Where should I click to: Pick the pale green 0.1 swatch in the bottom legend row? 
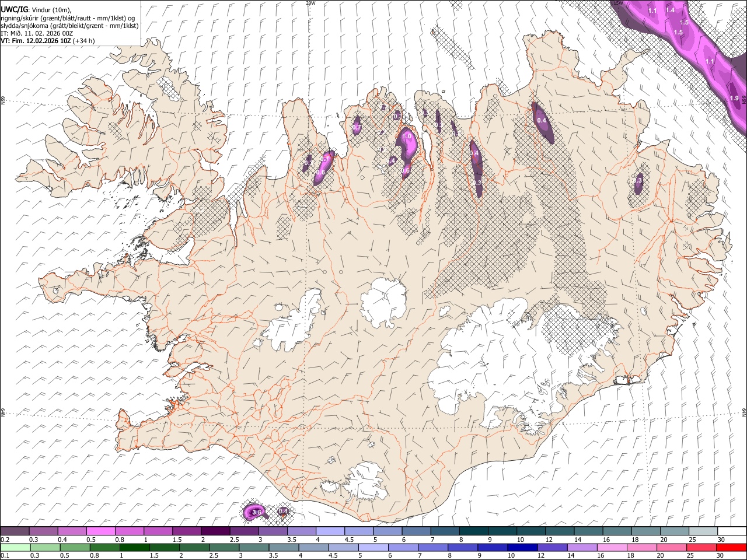tap(15, 547)
